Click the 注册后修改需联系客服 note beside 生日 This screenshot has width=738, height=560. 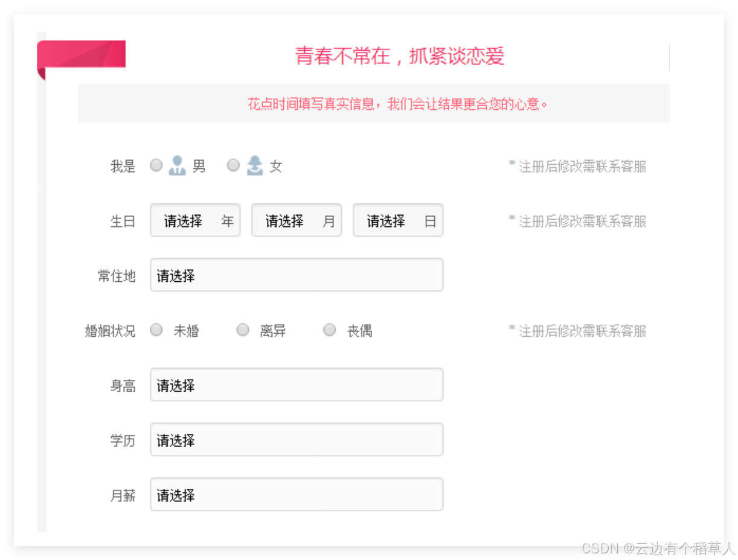coord(577,221)
